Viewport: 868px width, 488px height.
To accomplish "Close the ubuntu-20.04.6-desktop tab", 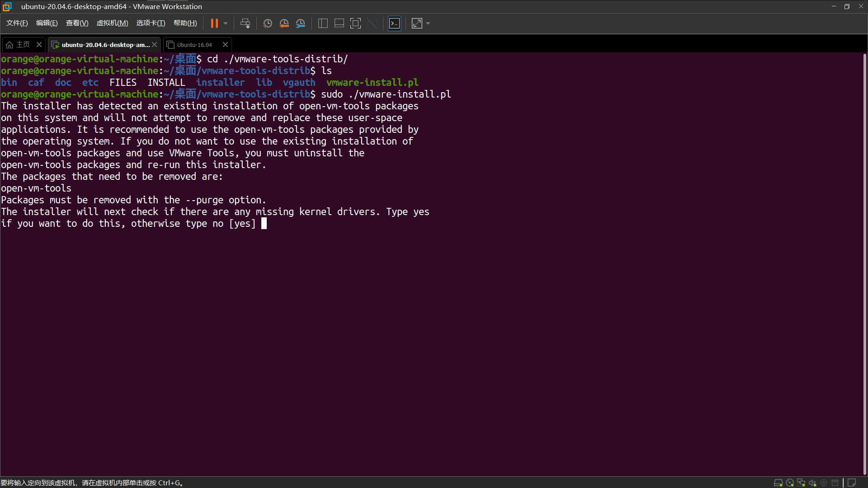I will tap(155, 45).
